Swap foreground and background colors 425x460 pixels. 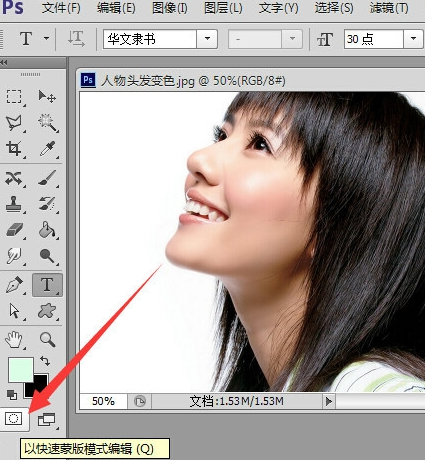pos(45,361)
